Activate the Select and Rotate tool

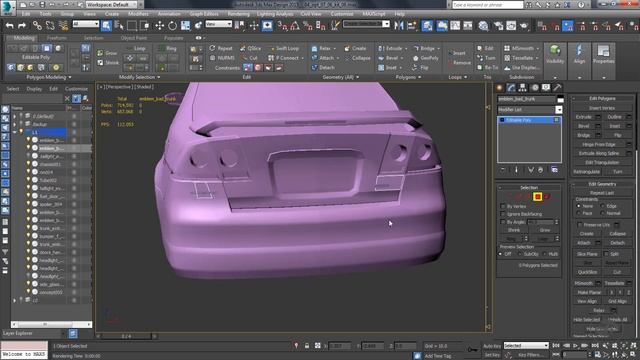(x=172, y=26)
